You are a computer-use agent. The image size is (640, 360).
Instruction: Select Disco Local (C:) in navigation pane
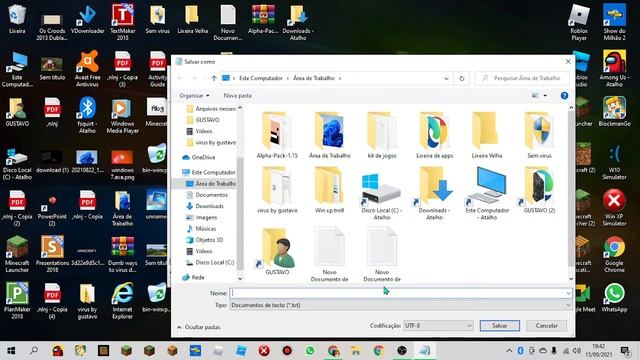pos(210,262)
